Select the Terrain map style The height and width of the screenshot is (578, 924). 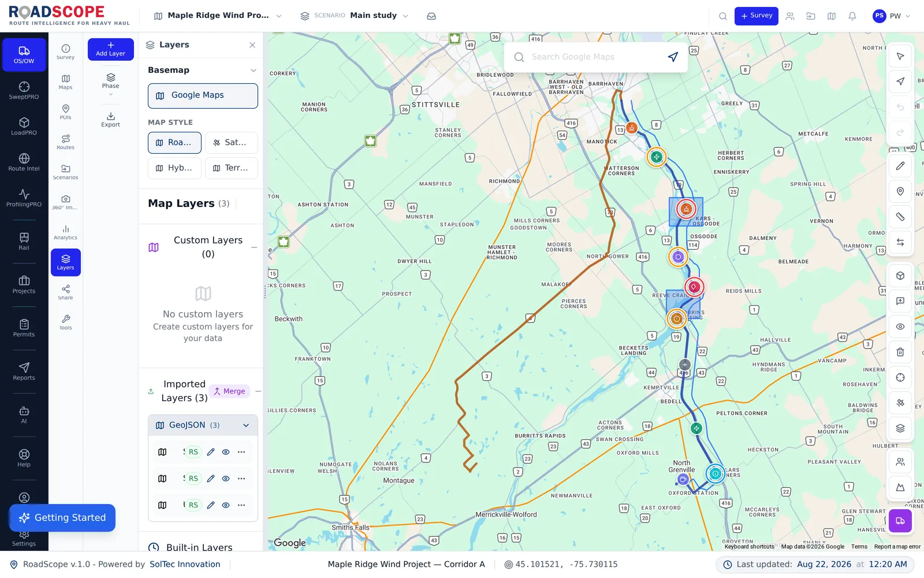pyautogui.click(x=231, y=168)
